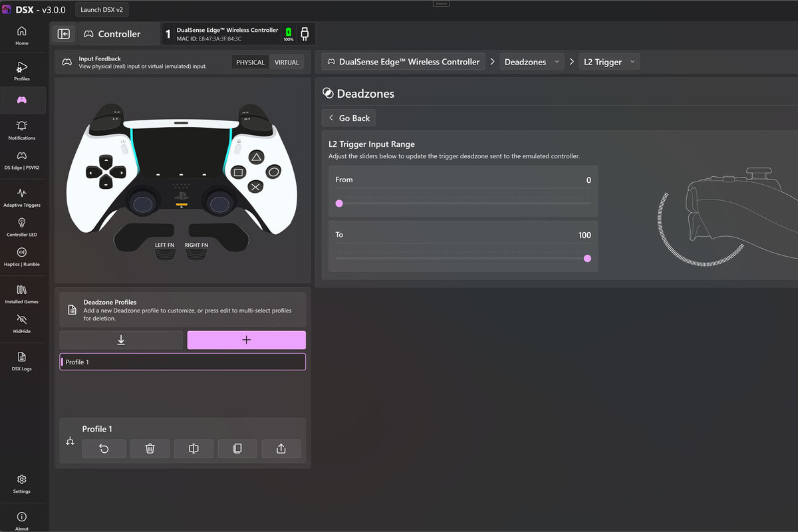Open the Profiles section in sidebar
The width and height of the screenshot is (798, 532).
[22, 70]
